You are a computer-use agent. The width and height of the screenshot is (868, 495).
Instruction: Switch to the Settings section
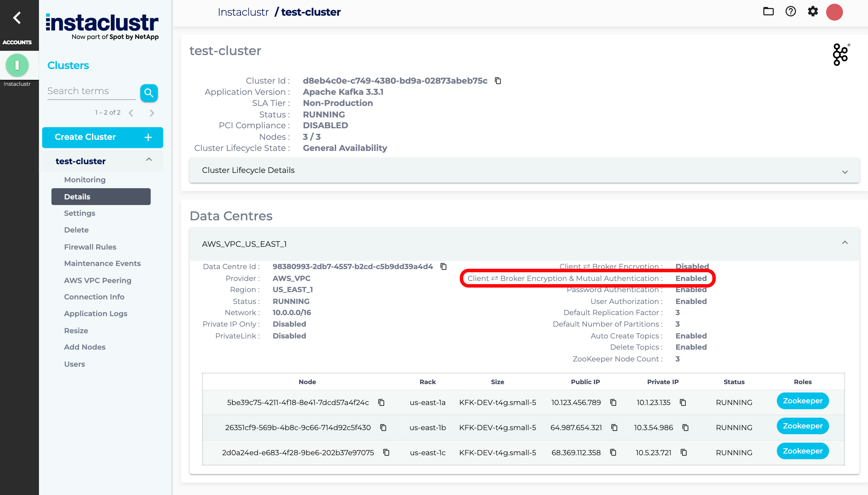tap(79, 213)
